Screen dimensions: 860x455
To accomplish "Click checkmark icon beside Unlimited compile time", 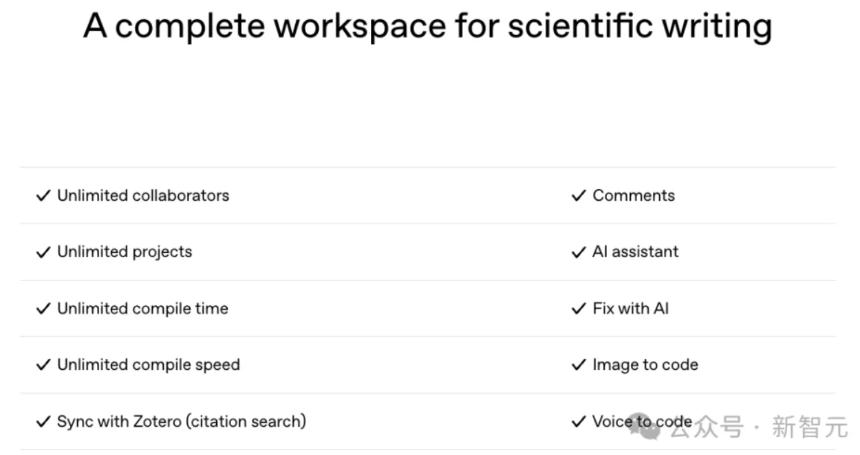I will click(x=43, y=309).
